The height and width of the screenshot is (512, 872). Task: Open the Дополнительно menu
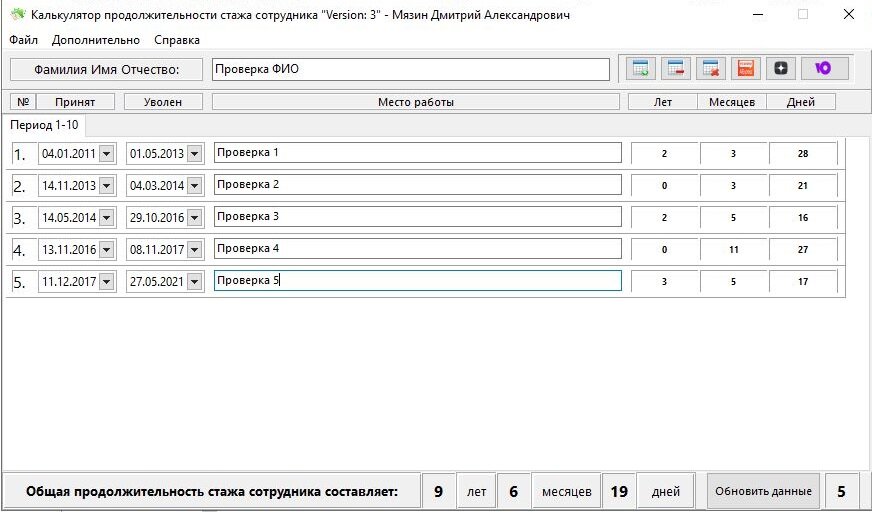pyautogui.click(x=96, y=40)
